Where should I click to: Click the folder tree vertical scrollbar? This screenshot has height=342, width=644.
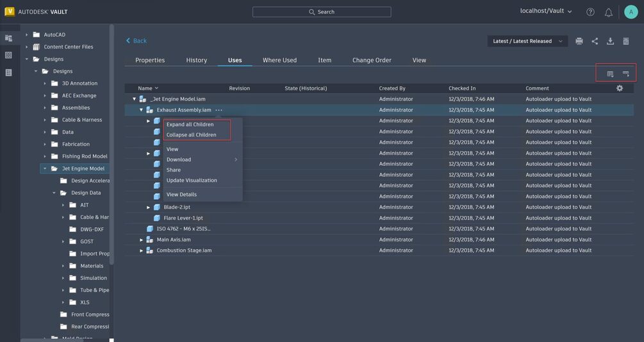(111, 145)
